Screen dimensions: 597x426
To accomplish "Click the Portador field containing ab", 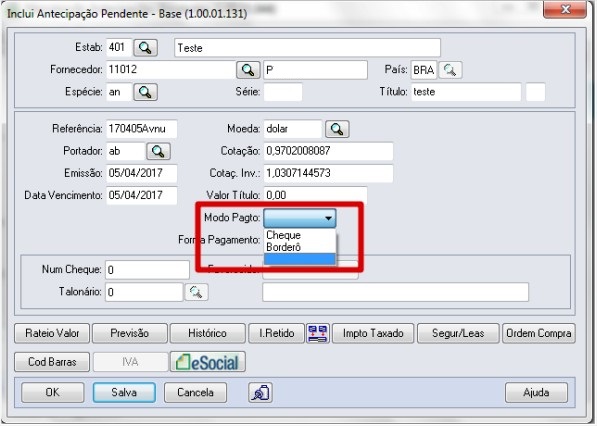I will pyautogui.click(x=125, y=151).
